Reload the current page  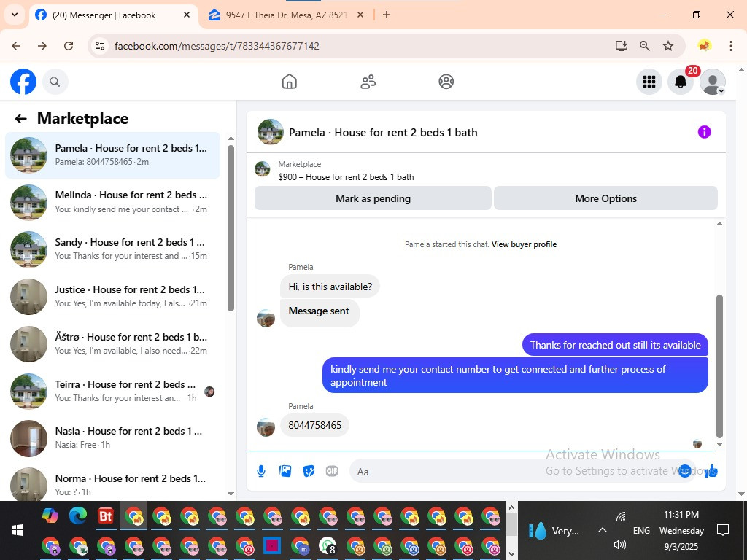tap(69, 46)
